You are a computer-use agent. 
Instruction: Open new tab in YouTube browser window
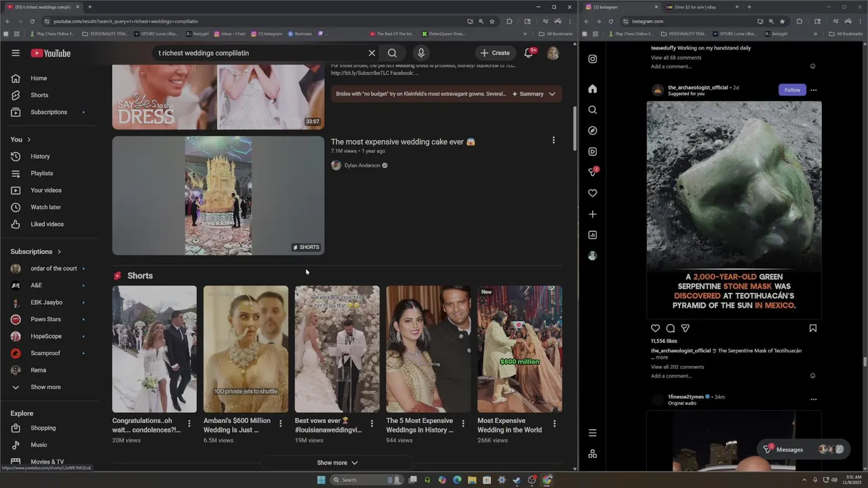90,7
